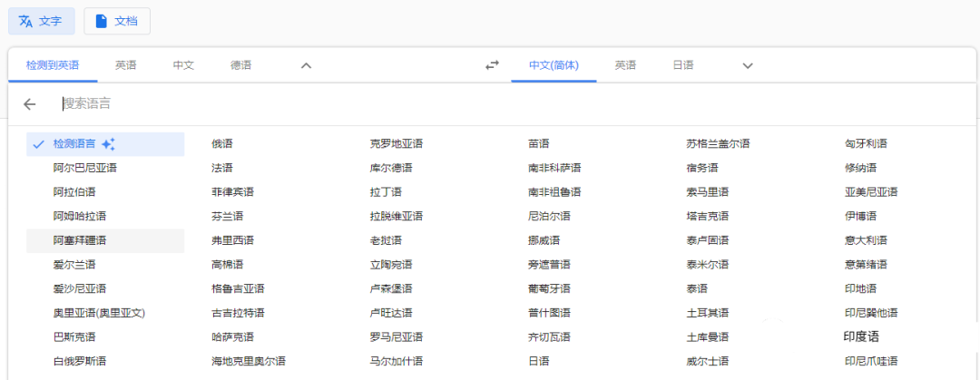980x380 pixels.
Task: Click 印尼爪哇语 language entry
Action: pos(870,361)
